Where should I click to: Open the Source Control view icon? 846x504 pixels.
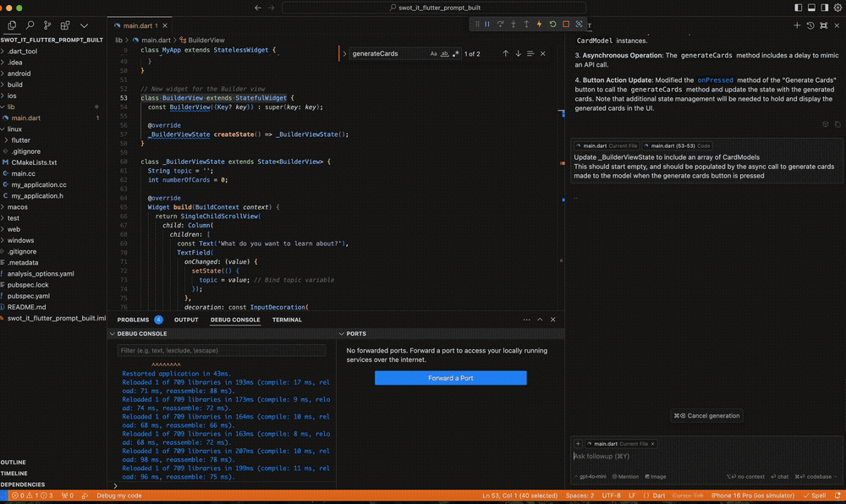coord(47,25)
